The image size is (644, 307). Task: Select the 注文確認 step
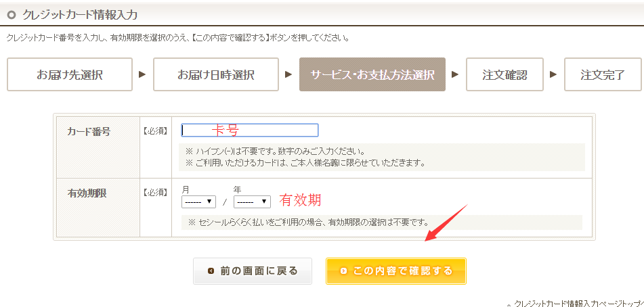point(505,74)
